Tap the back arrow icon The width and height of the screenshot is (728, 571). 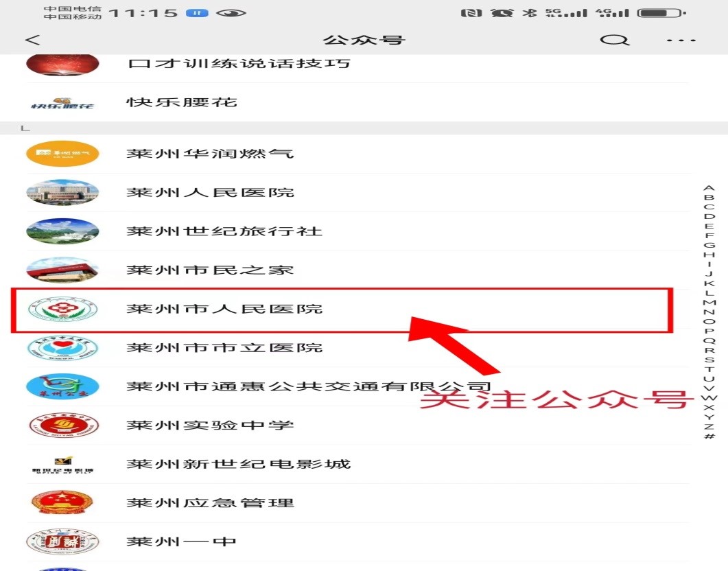point(32,40)
